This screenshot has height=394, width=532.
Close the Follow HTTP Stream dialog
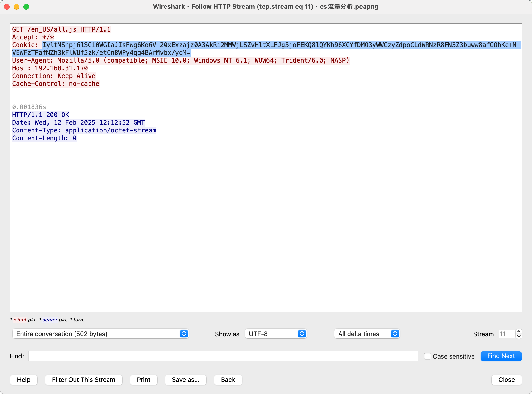coord(507,380)
